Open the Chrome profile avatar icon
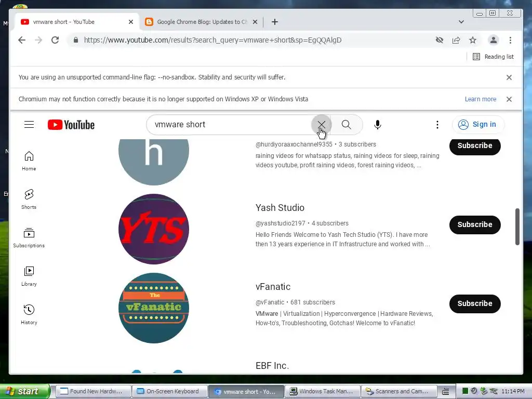The width and height of the screenshot is (532, 399). pos(494,40)
